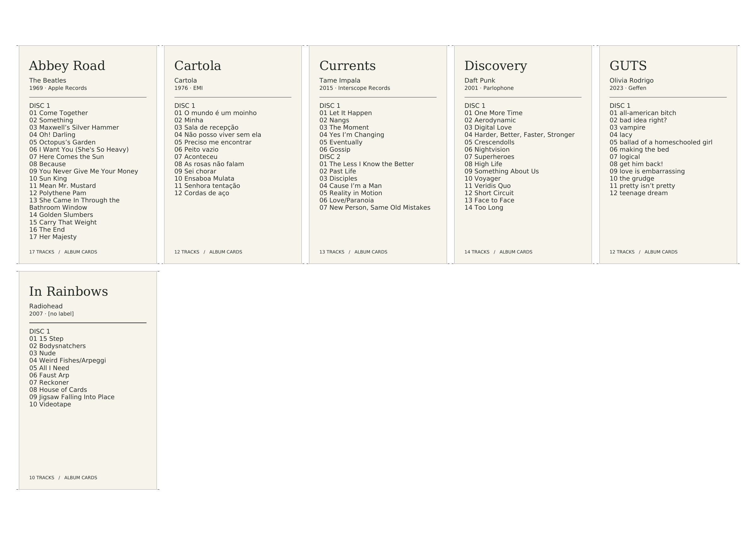This screenshot has width=756, height=535.
Task: Click track '01 O mundo é um moinho'
Action: (215, 113)
